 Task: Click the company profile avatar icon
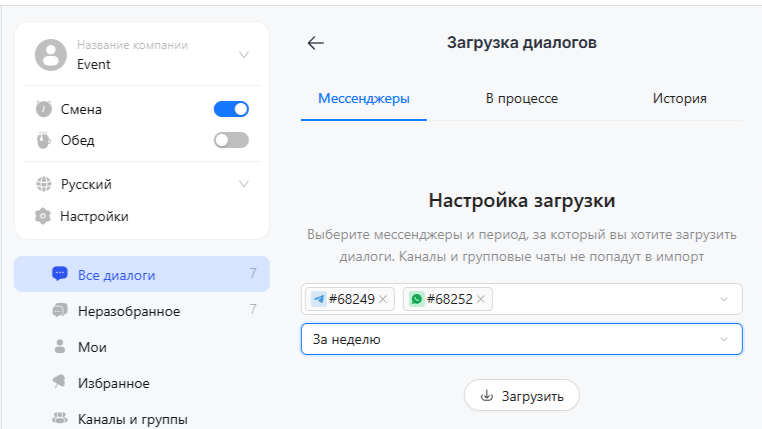coord(51,55)
